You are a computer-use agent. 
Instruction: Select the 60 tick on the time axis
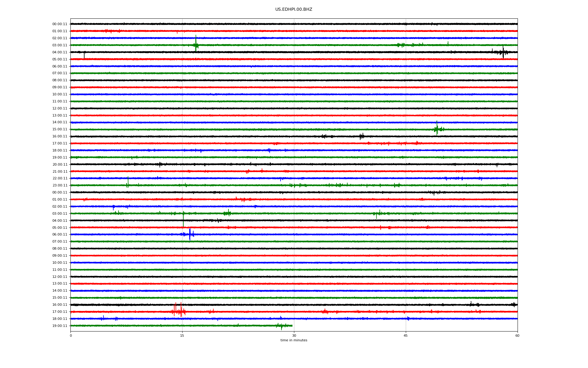coord(517,335)
